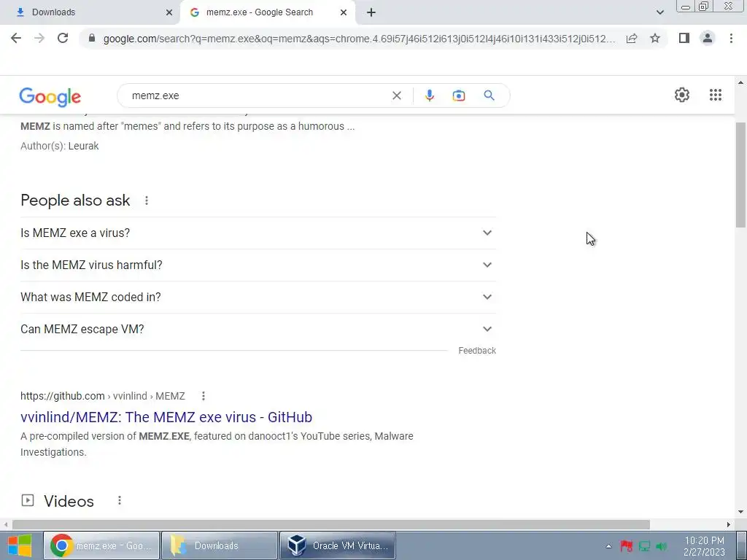
Task: Open Google quick settings gear
Action: pyautogui.click(x=682, y=95)
